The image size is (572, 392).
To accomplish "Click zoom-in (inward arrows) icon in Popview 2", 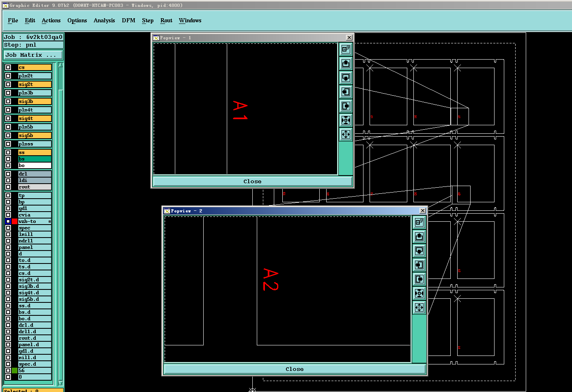I will click(x=419, y=293).
